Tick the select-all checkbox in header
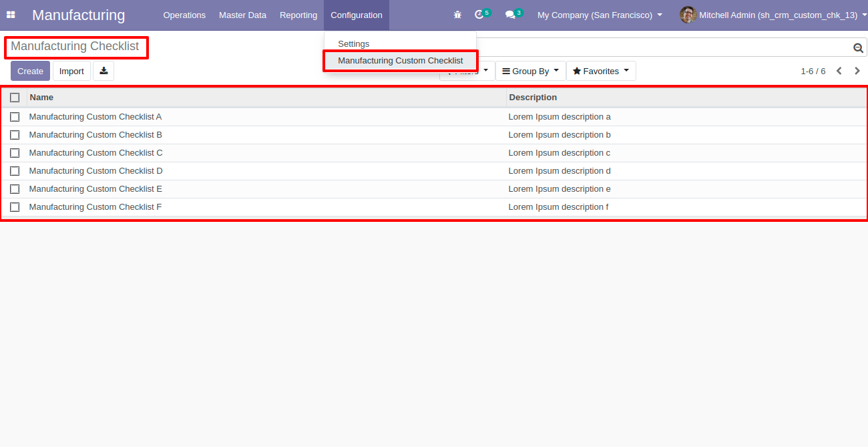 (x=15, y=98)
